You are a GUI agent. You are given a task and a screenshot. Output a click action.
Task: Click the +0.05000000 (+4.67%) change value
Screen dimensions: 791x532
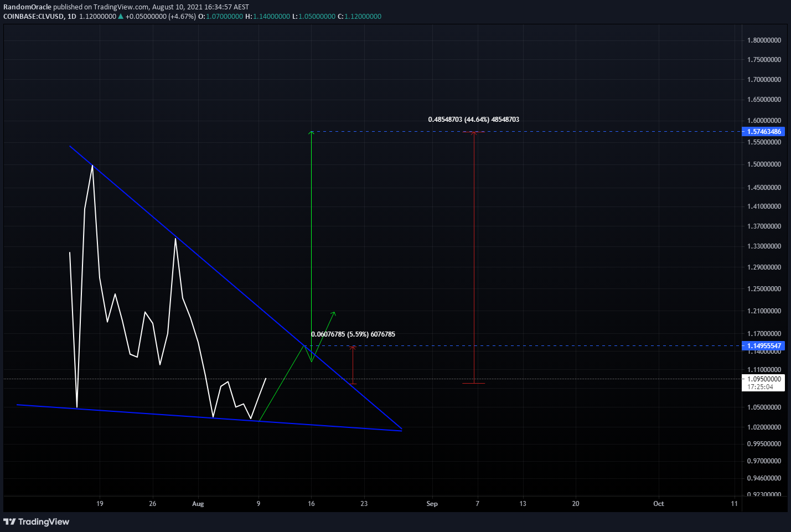[161, 17]
